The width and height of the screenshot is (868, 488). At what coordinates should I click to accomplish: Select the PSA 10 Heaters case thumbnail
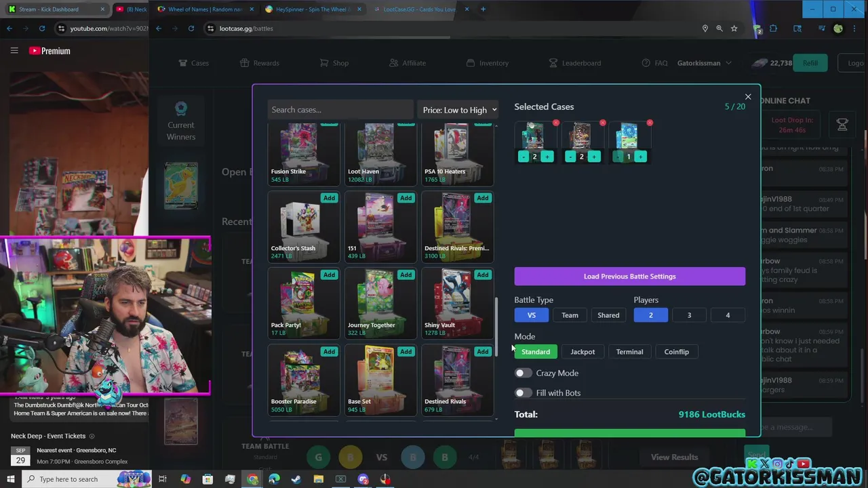pyautogui.click(x=457, y=153)
